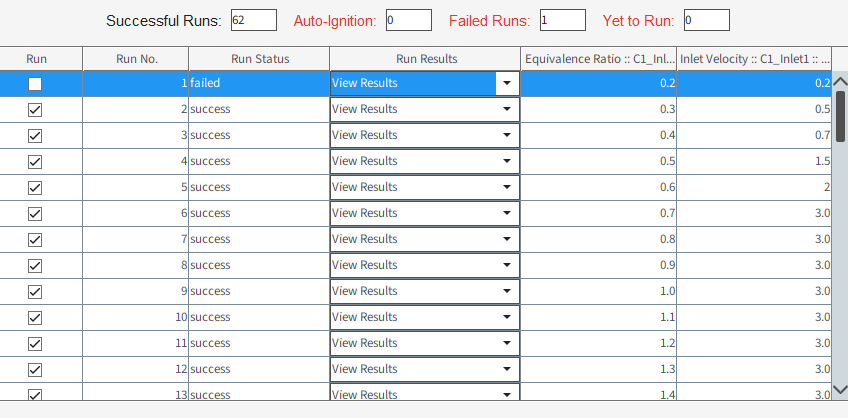Click the Run Status column header
The image size is (848, 418).
click(259, 59)
